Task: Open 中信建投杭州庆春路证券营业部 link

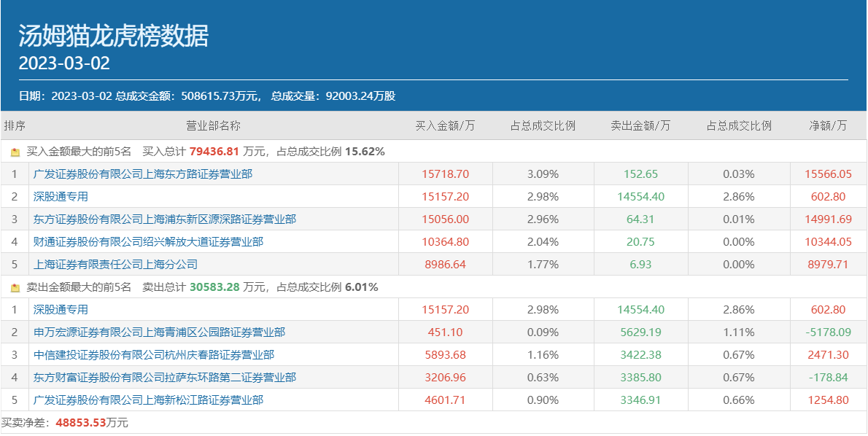Action: point(154,355)
